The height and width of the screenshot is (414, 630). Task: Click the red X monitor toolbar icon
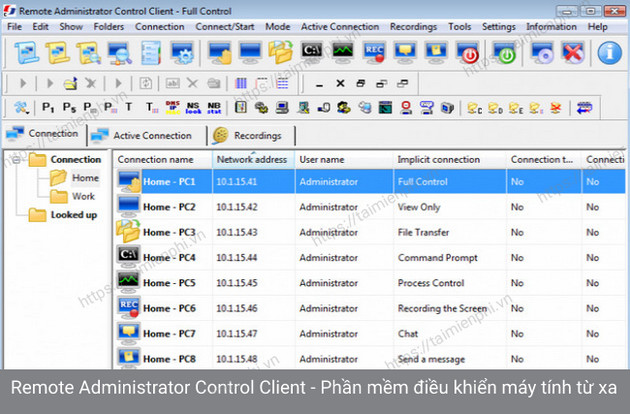click(x=573, y=53)
